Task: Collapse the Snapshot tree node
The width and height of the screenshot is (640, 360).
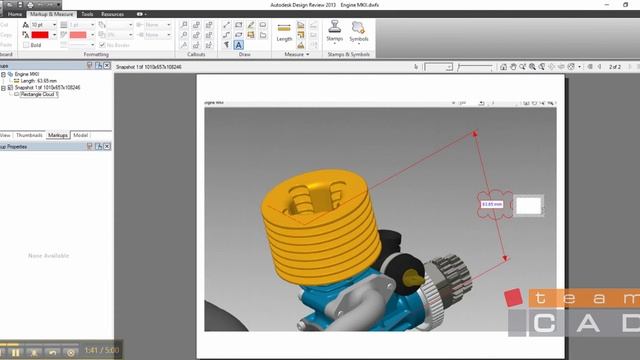Action: [3, 88]
